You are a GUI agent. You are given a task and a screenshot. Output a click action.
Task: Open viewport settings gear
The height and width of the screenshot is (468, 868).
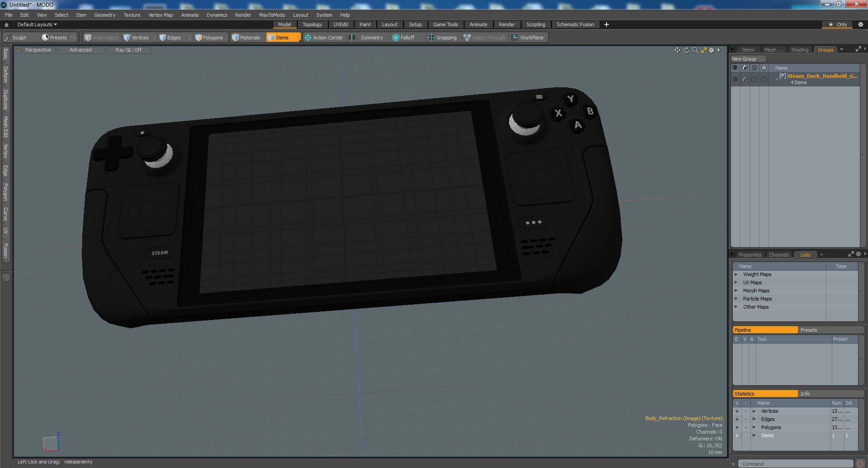click(x=711, y=50)
